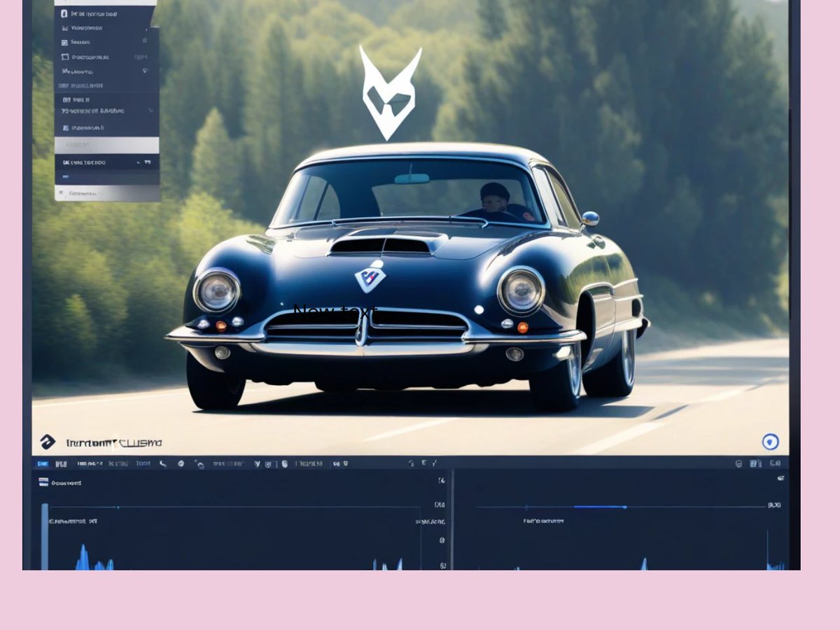Click the vertical blue bar beside the left graph
The image size is (840, 630).
click(45, 536)
